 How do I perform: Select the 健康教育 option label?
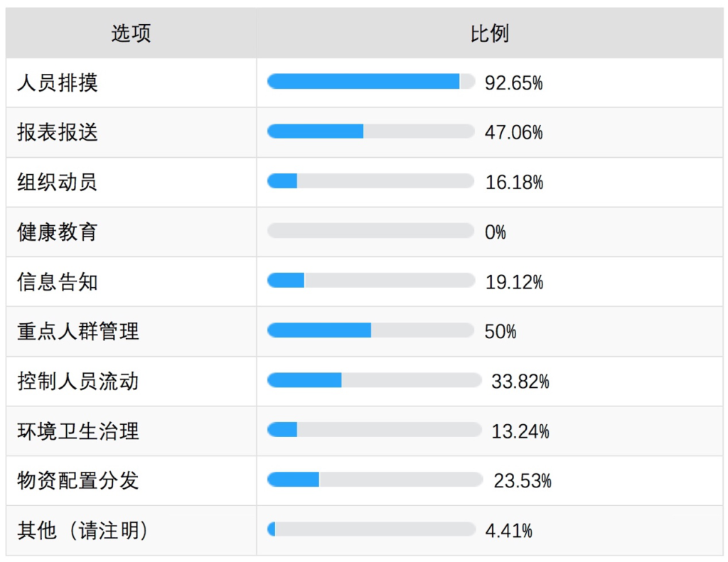point(57,232)
